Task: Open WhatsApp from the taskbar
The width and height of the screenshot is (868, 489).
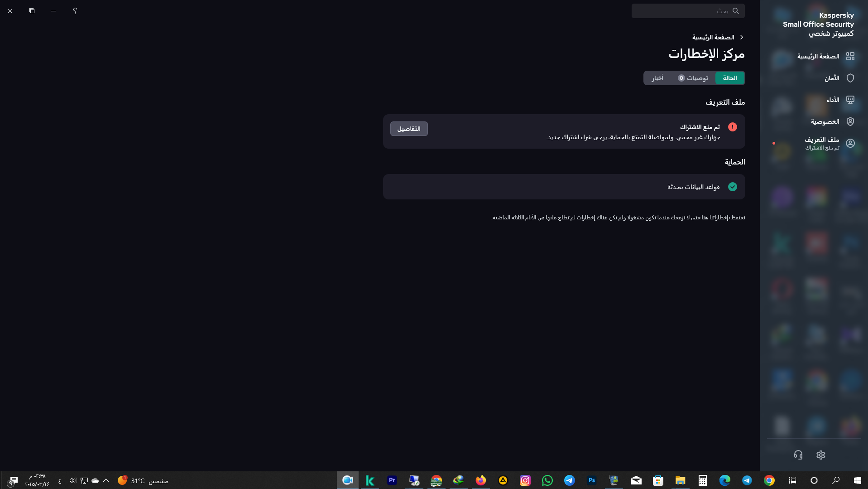Action: 547,480
